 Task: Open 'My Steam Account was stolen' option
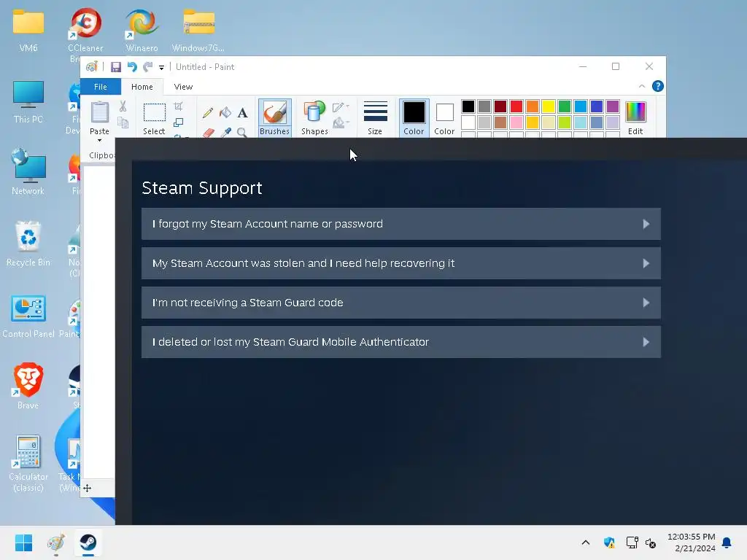[401, 263]
